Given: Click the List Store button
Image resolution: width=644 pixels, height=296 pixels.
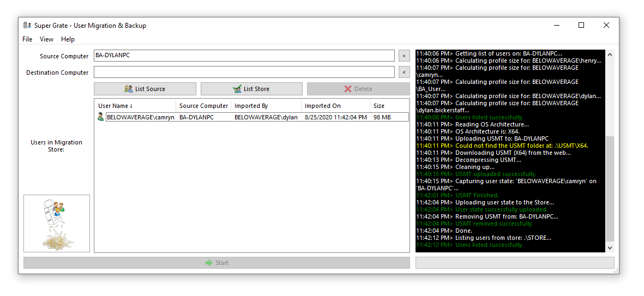Looking at the screenshot, I should point(251,89).
